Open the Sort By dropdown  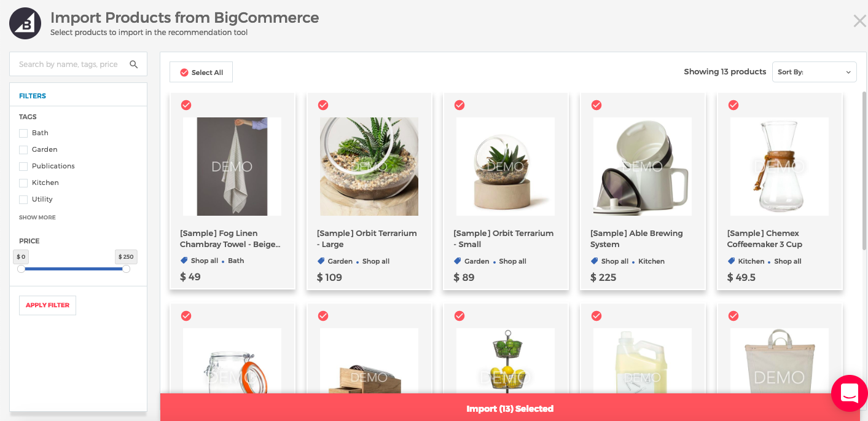coord(814,72)
